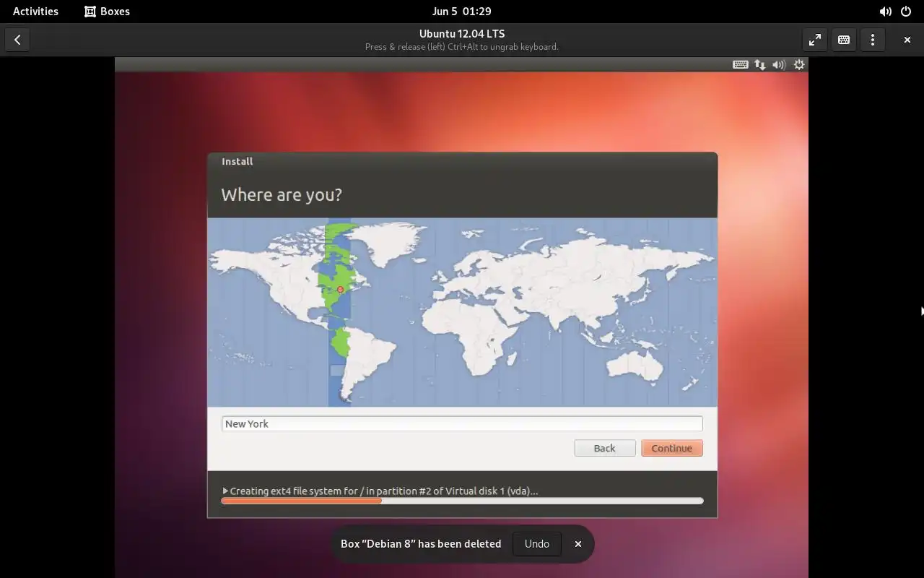Click the Continue button in installer
The height and width of the screenshot is (578, 924).
click(x=672, y=448)
